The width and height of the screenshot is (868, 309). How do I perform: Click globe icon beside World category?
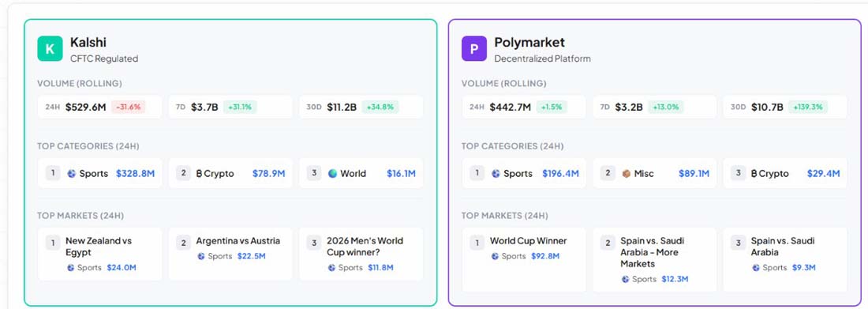pos(332,174)
